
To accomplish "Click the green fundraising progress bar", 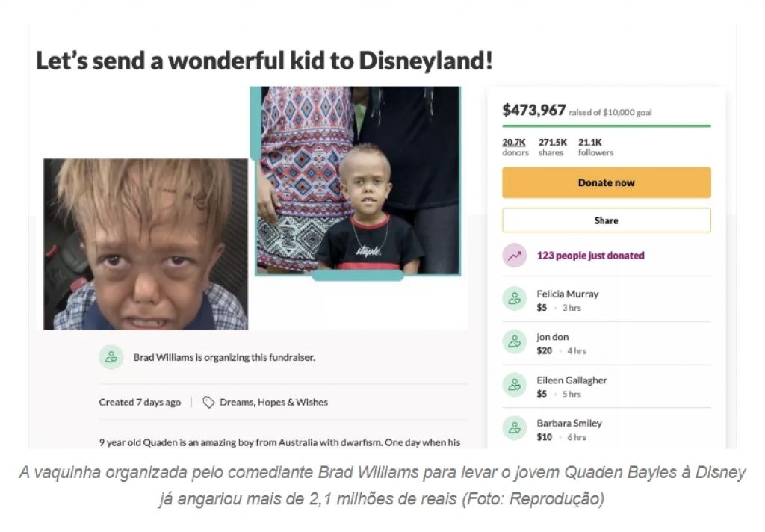I will (607, 126).
